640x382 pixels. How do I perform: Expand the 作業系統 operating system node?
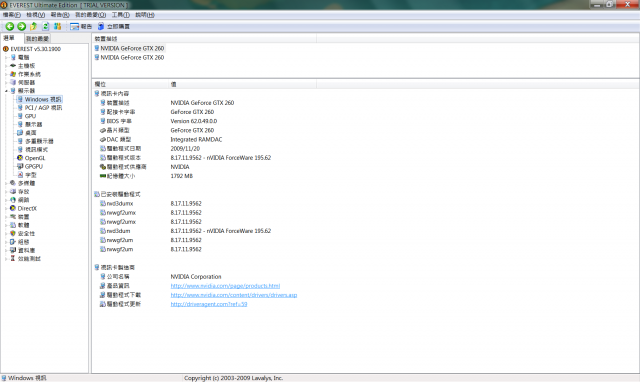tap(6, 74)
